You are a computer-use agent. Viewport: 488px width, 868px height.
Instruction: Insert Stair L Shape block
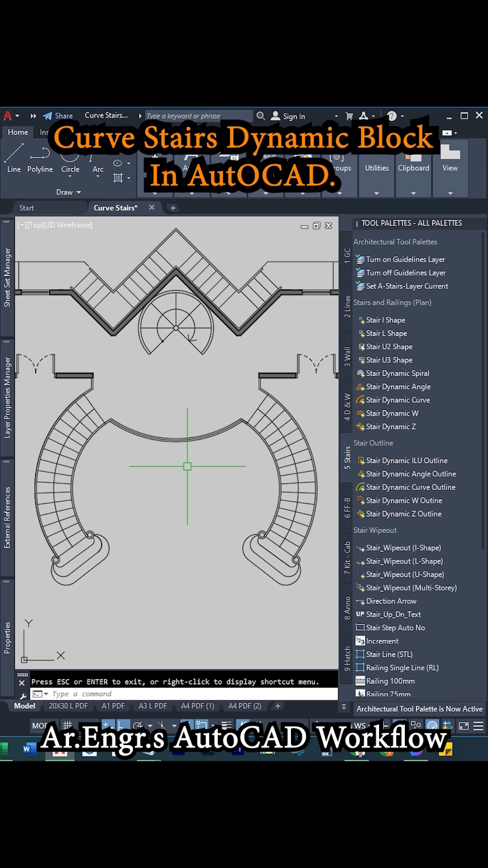(x=383, y=333)
